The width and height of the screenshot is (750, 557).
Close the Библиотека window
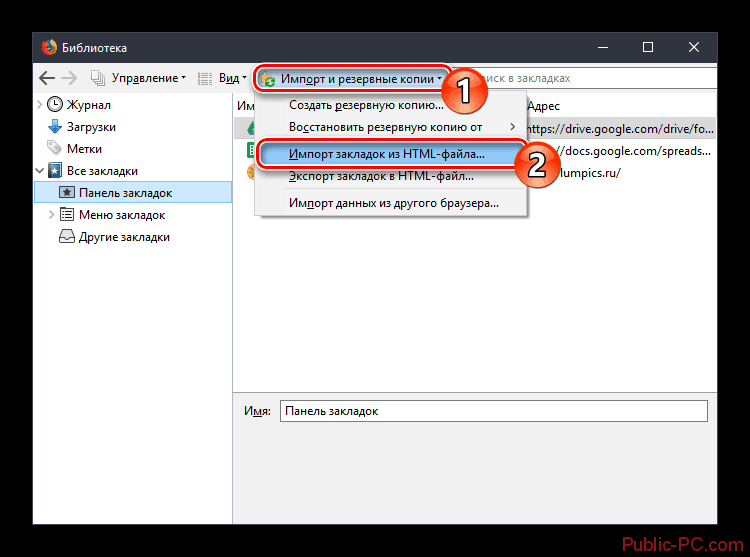click(694, 47)
